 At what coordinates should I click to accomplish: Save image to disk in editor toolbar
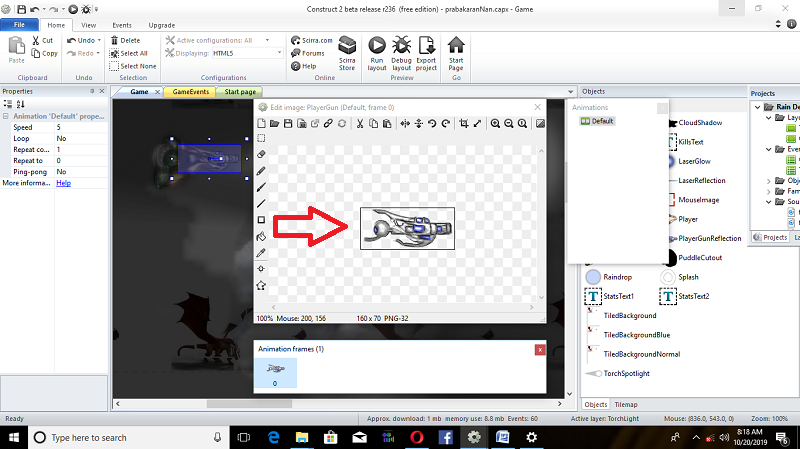288,123
